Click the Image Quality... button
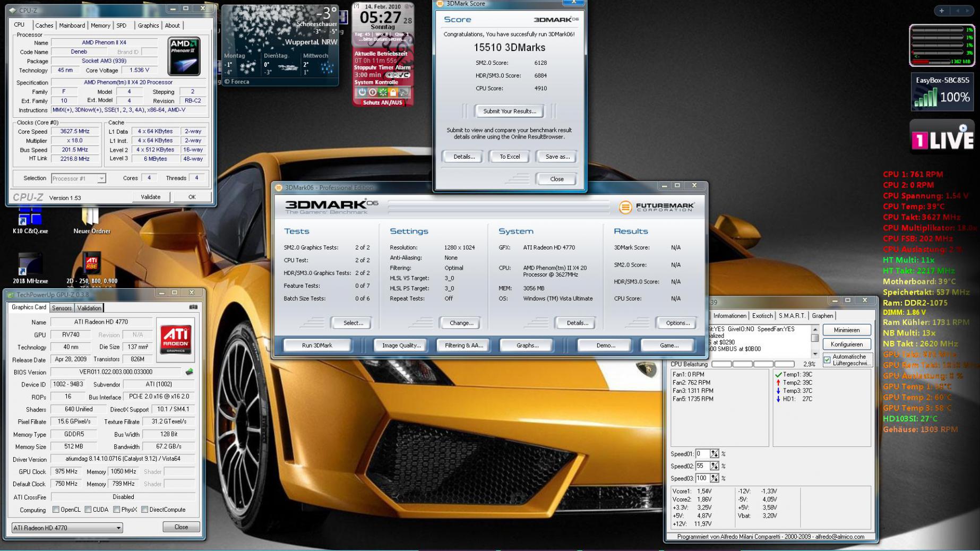Image resolution: width=980 pixels, height=551 pixels. click(x=401, y=346)
